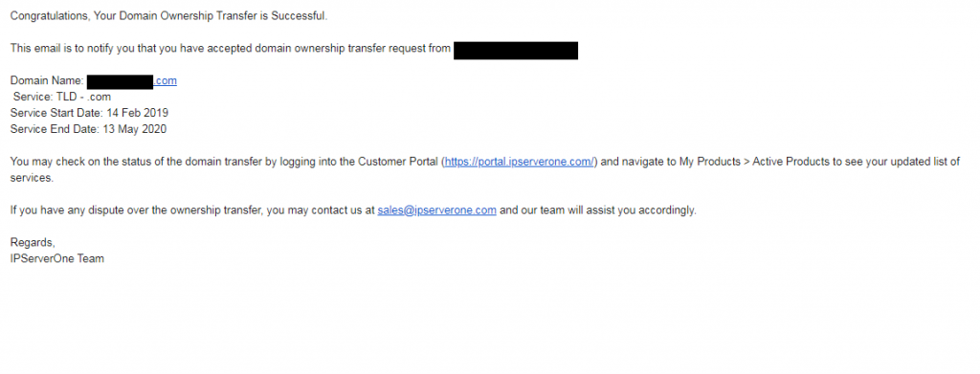The width and height of the screenshot is (980, 374).
Task: Click the 'If you have any dispute' sentence
Action: (x=353, y=210)
